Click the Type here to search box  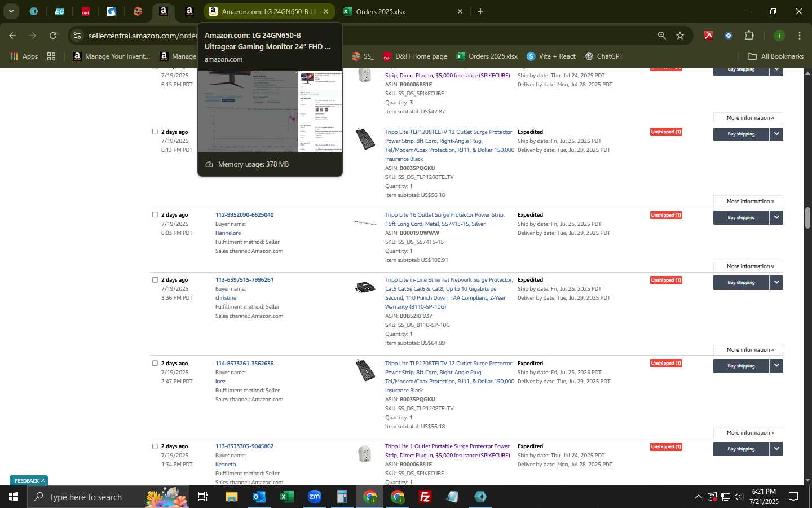pyautogui.click(x=107, y=497)
